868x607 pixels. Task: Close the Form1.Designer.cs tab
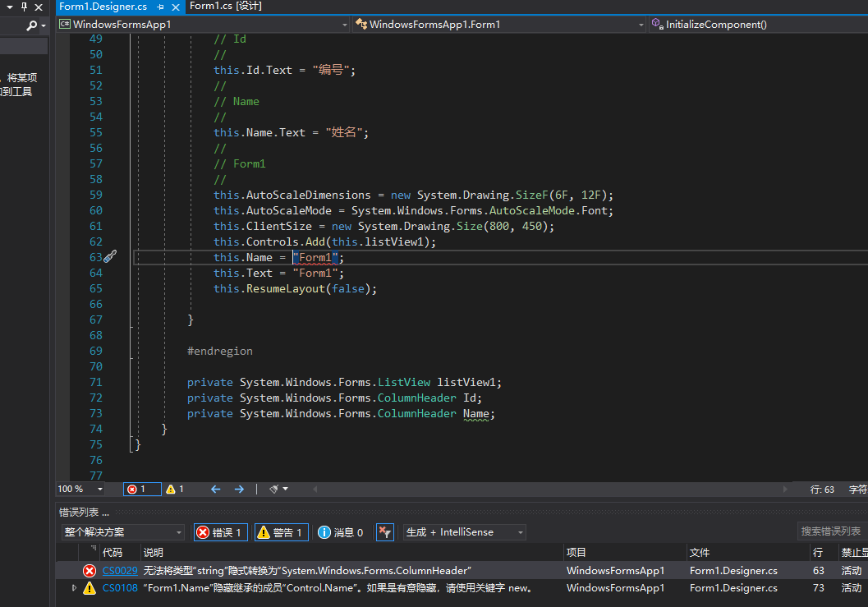[176, 7]
